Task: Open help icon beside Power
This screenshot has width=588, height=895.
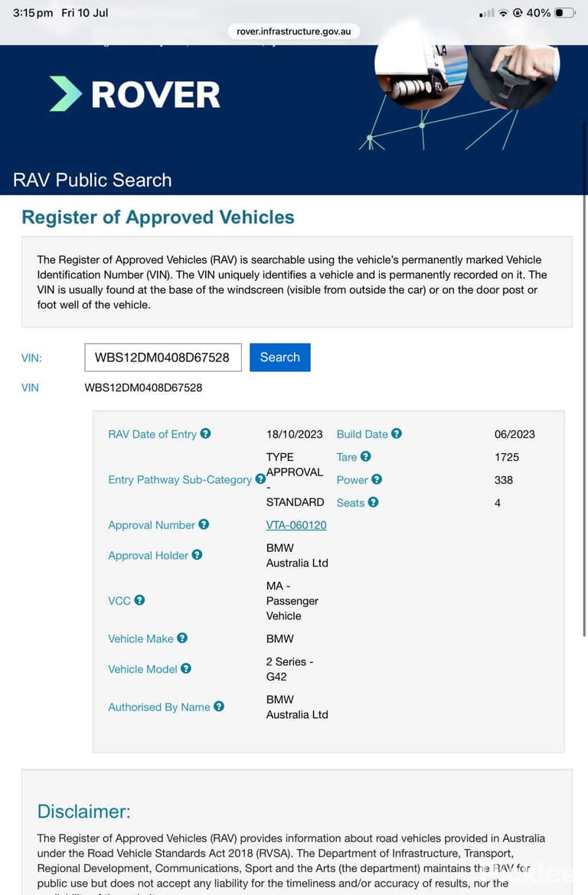Action: point(377,479)
